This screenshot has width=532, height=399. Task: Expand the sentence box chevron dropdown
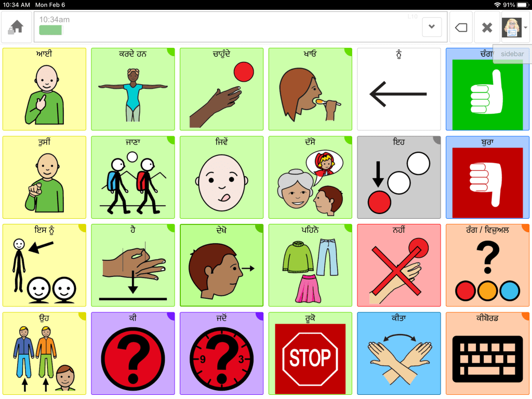point(432,27)
